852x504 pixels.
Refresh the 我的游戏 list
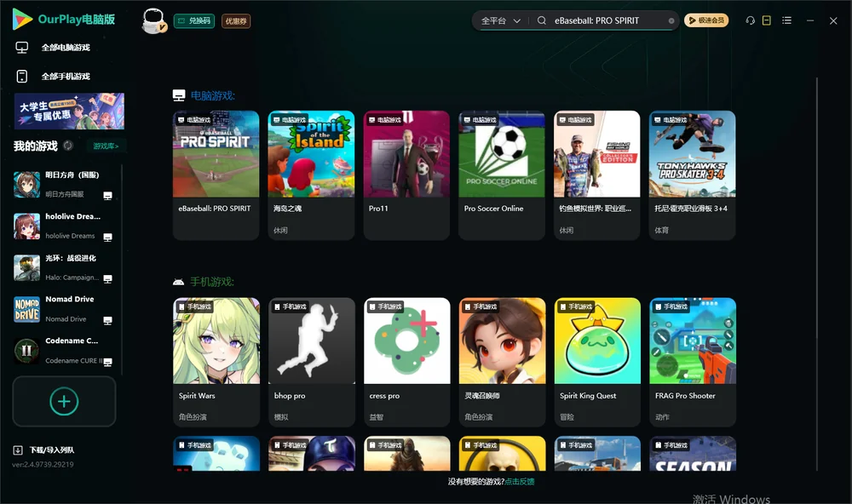(68, 146)
